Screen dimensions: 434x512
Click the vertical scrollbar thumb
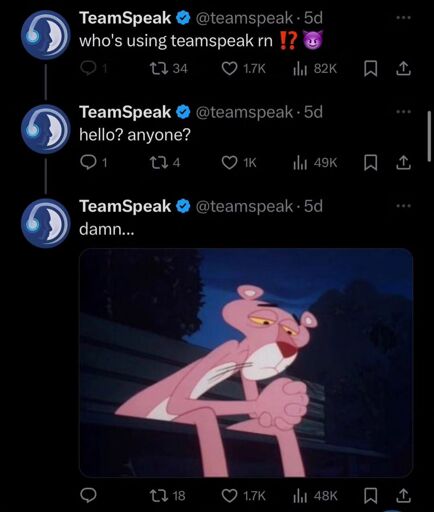pos(429,137)
